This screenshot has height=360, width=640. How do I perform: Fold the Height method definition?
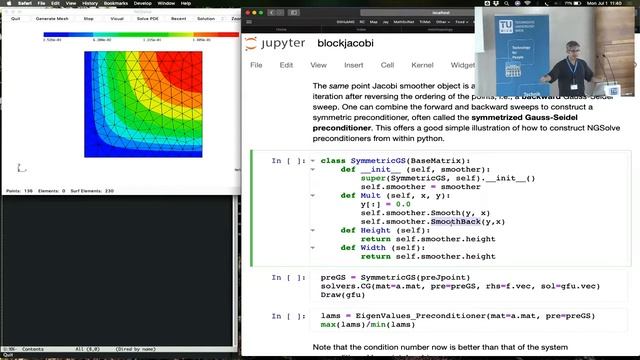click(313, 230)
